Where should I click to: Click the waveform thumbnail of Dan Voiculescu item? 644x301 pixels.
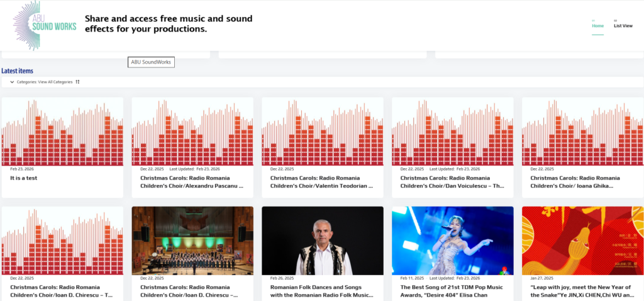(453, 132)
